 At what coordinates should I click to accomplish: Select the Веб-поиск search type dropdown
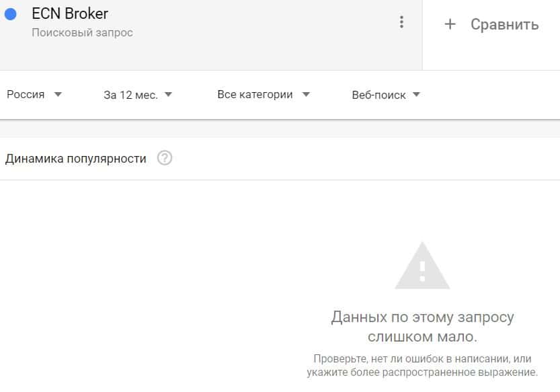(386, 95)
